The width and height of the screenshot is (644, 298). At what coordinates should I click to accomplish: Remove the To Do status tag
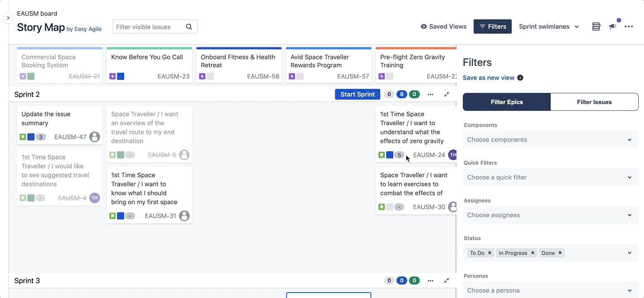[x=490, y=253]
